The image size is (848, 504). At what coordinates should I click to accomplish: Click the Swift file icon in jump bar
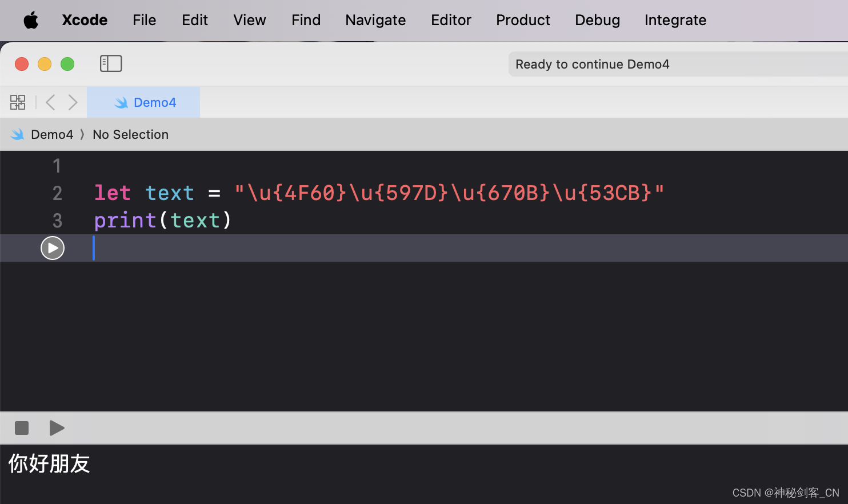tap(18, 134)
